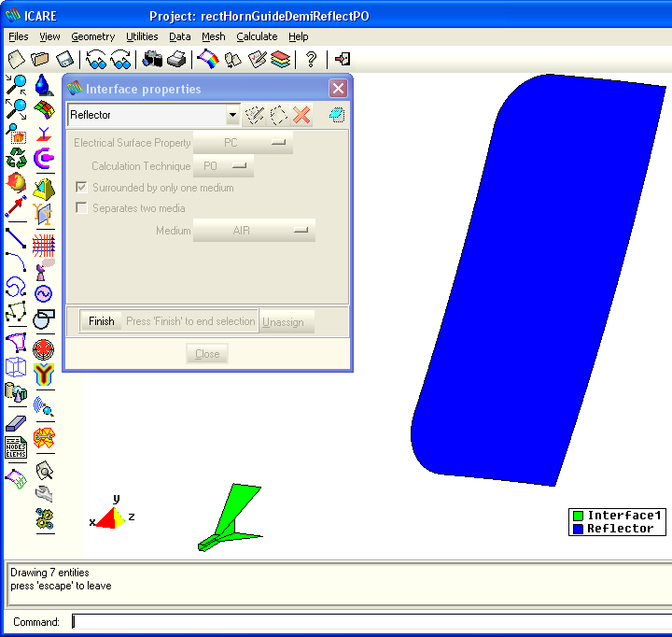The image size is (672, 637).
Task: Open the NODES ELEMS list icon
Action: [x=16, y=447]
